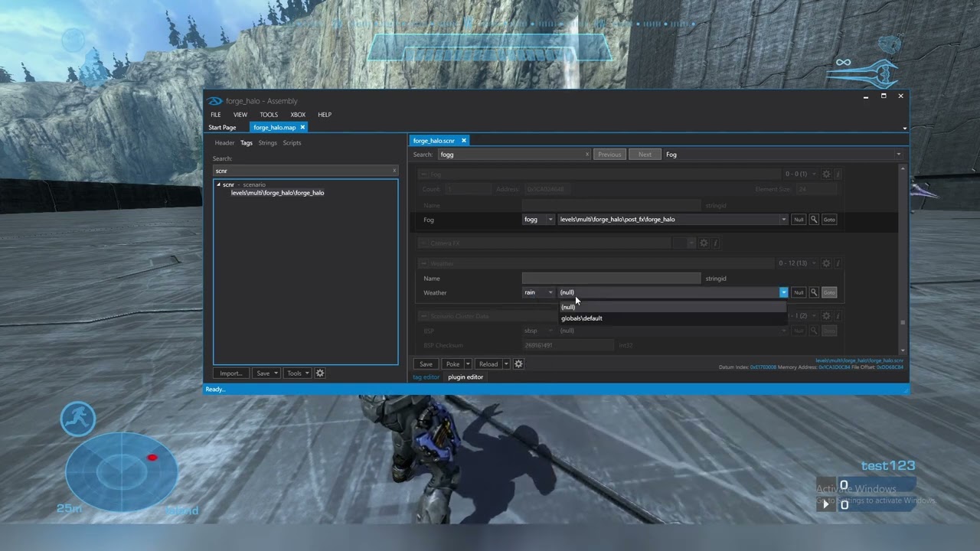The width and height of the screenshot is (980, 551).
Task: Open the HELP menu
Action: [325, 115]
